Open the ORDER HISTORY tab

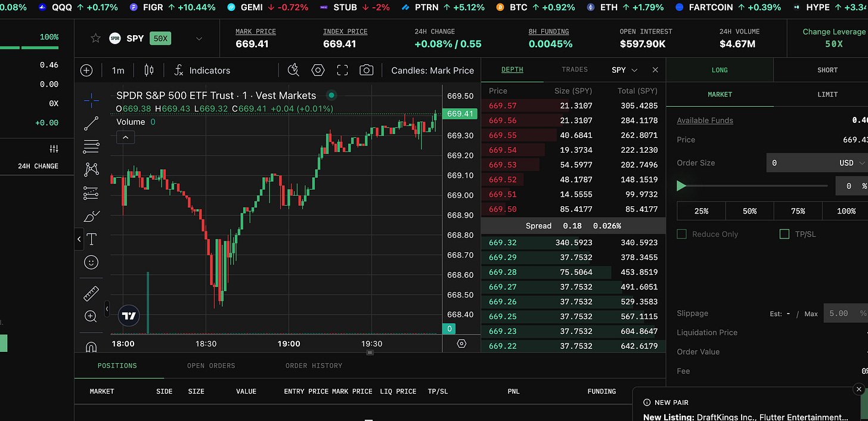(x=314, y=366)
